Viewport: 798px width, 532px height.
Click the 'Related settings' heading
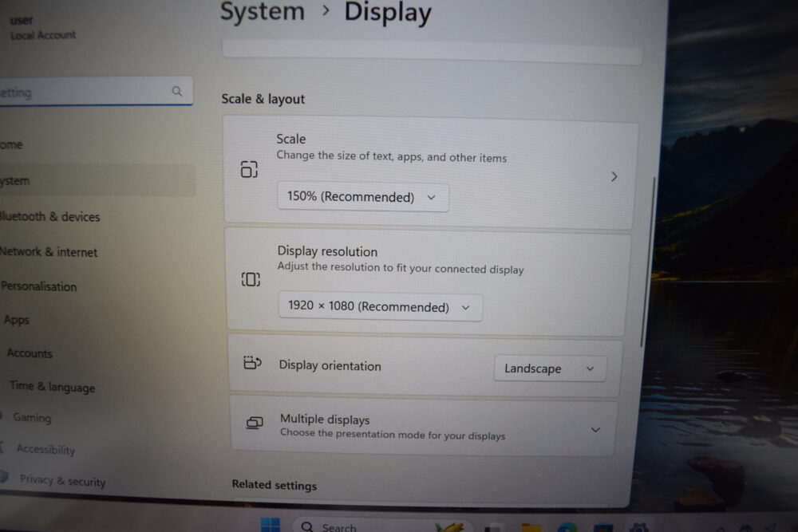coord(274,485)
